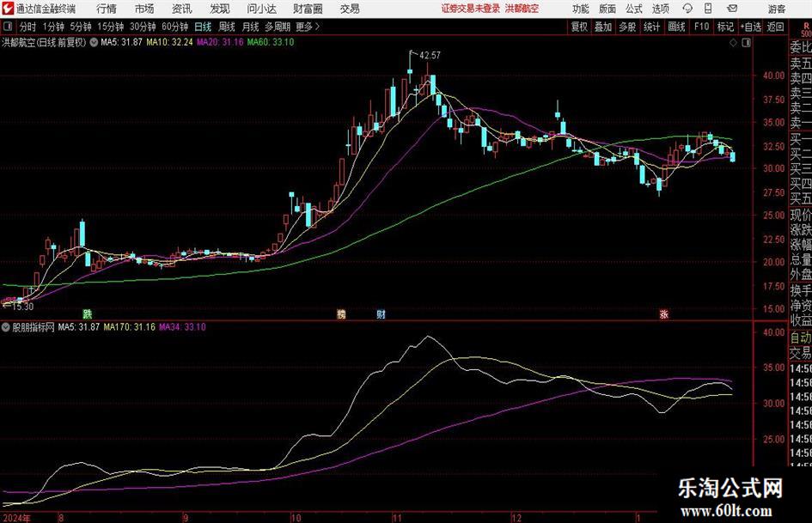Click the 榜 event marker

[341, 314]
